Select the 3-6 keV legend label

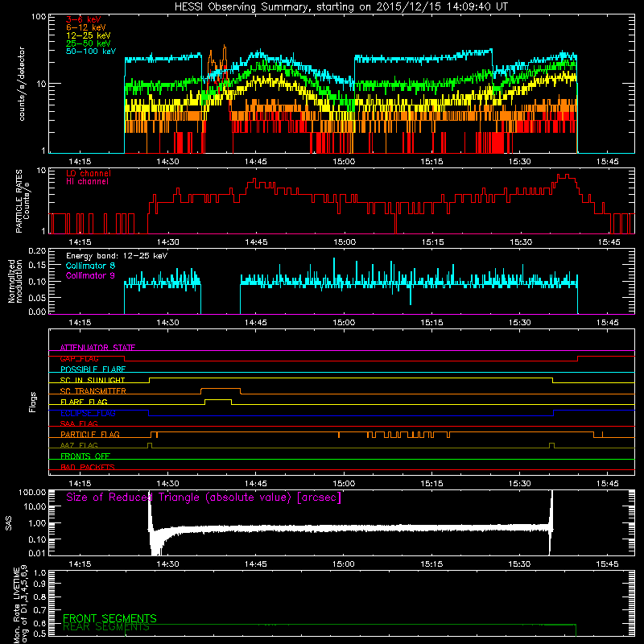point(84,19)
